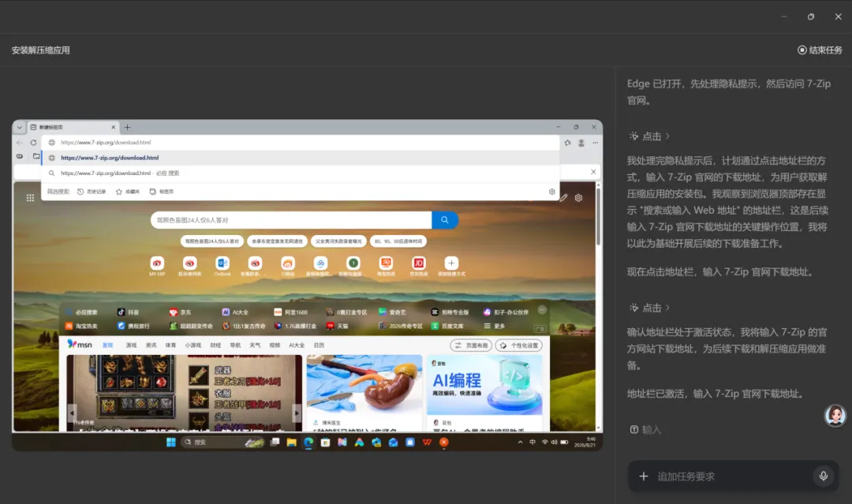Click the 京东 site link
The height and width of the screenshot is (504, 852).
[x=180, y=312]
